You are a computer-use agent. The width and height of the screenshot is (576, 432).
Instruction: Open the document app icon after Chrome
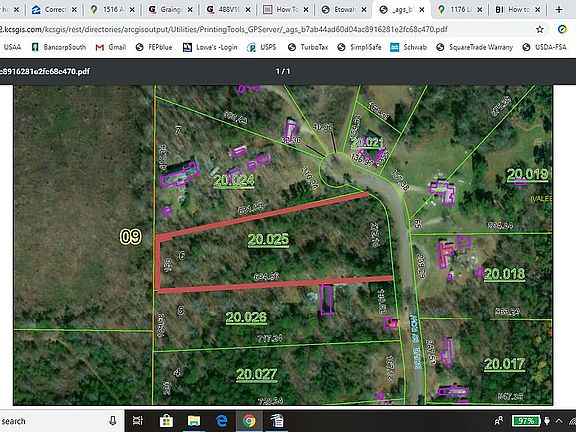coord(277,421)
